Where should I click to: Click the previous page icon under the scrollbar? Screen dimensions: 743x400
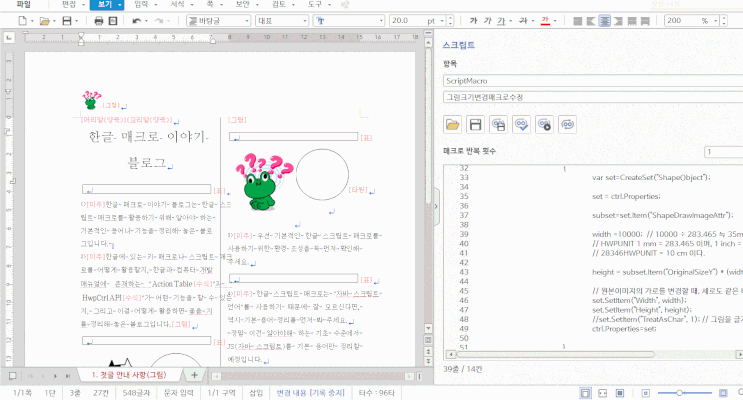(x=428, y=351)
